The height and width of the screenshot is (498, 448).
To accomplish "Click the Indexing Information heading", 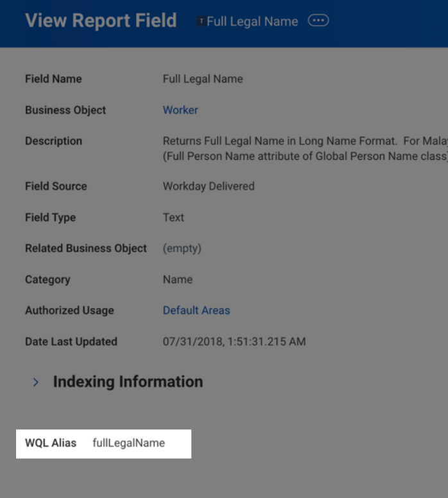I will [x=128, y=381].
